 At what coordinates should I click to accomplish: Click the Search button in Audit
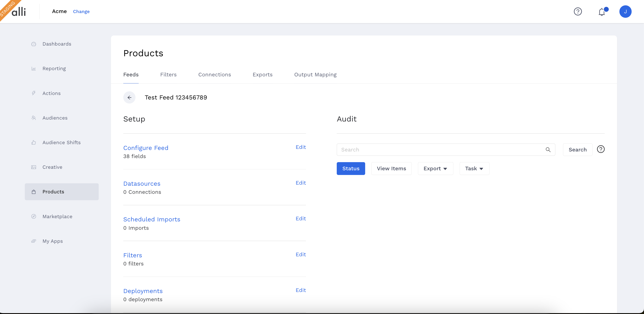point(578,150)
